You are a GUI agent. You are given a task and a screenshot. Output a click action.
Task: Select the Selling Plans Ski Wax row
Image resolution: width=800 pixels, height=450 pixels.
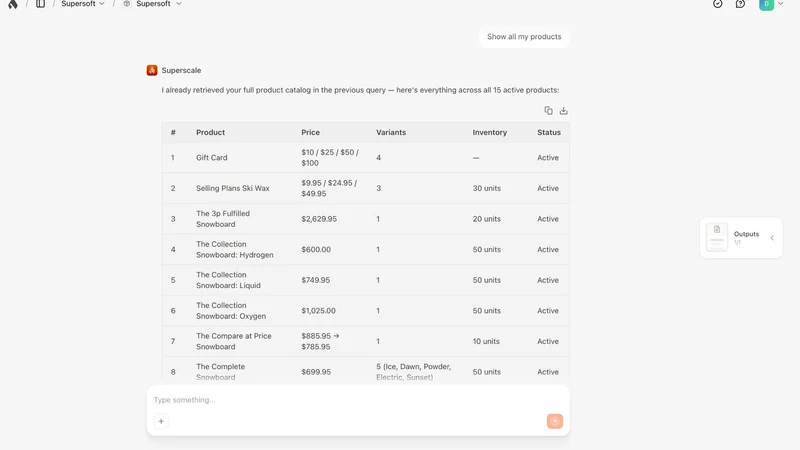(365, 188)
